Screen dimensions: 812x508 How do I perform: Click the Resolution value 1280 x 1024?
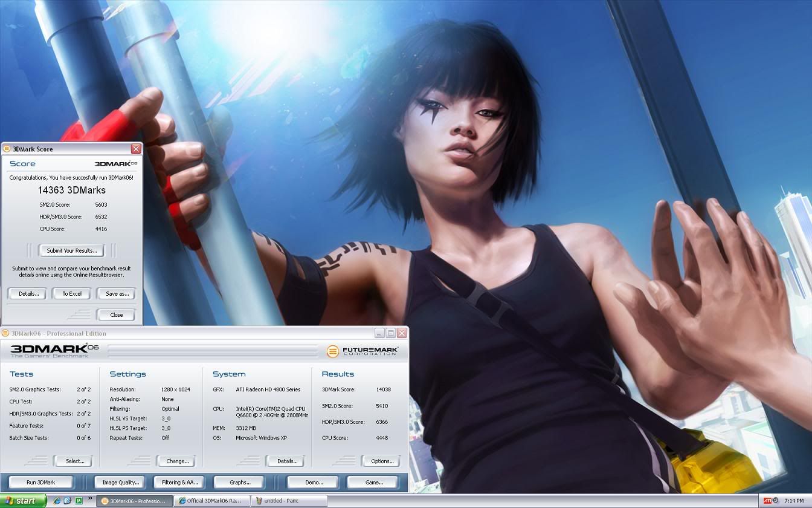pyautogui.click(x=176, y=389)
